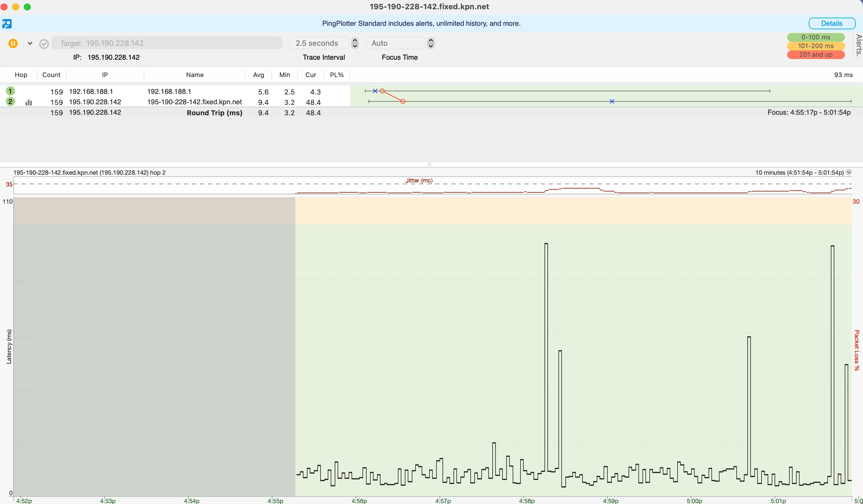Open Trace Interval stepper arrows
The height and width of the screenshot is (504, 863).
click(x=355, y=43)
